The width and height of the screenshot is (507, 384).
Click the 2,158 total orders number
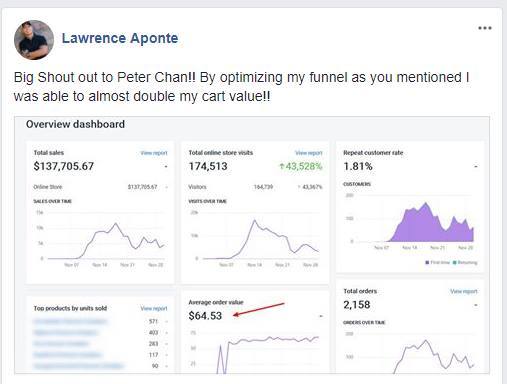357,304
